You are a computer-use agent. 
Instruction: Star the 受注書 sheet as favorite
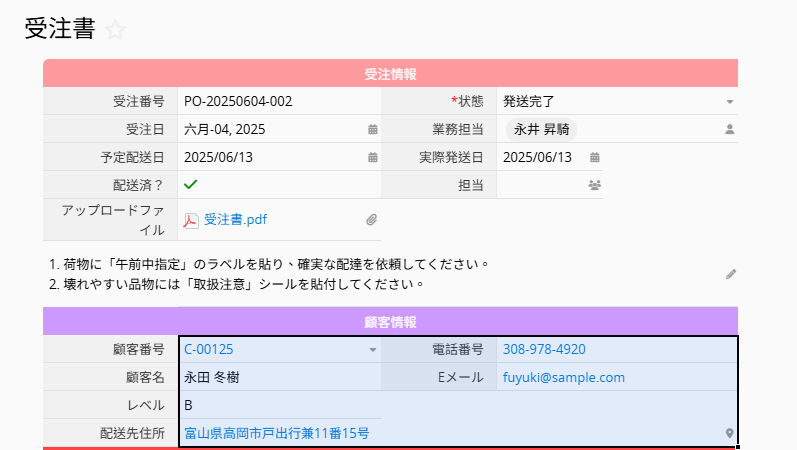click(x=115, y=30)
